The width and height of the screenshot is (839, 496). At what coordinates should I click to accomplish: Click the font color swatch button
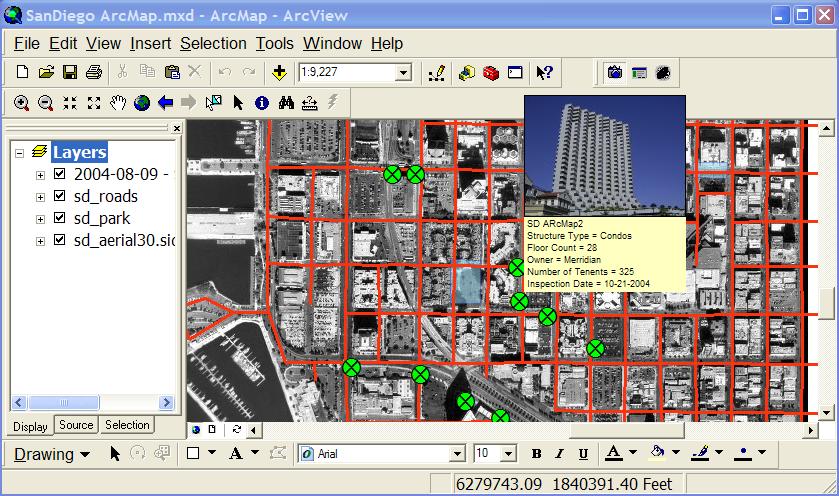pyautogui.click(x=612, y=454)
